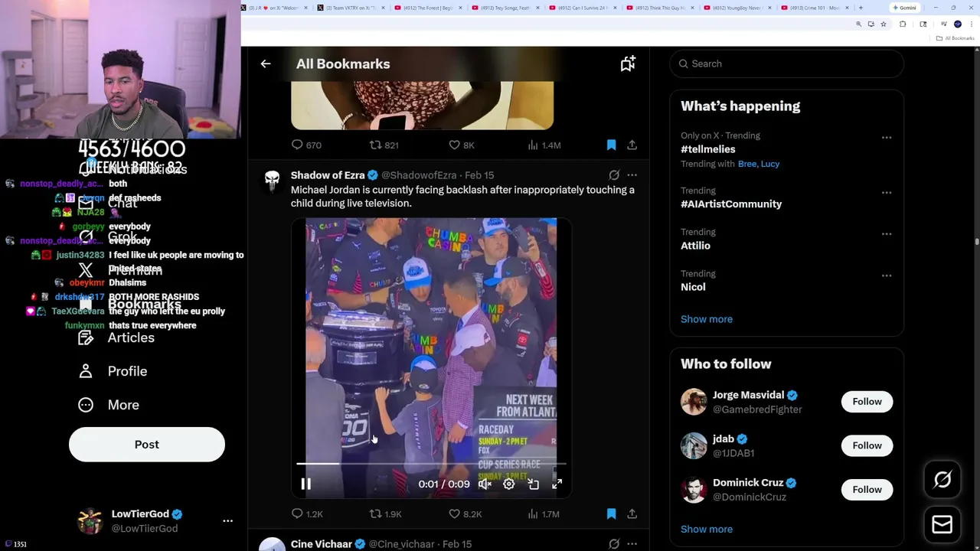Share the post with 1.7M views
Image resolution: width=980 pixels, height=551 pixels.
tap(632, 514)
